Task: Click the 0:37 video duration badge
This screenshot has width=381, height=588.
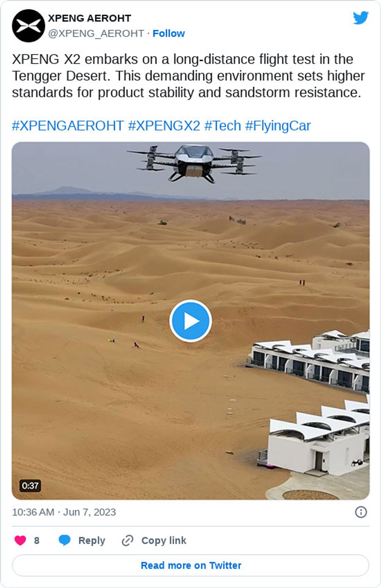Action: pos(30,485)
